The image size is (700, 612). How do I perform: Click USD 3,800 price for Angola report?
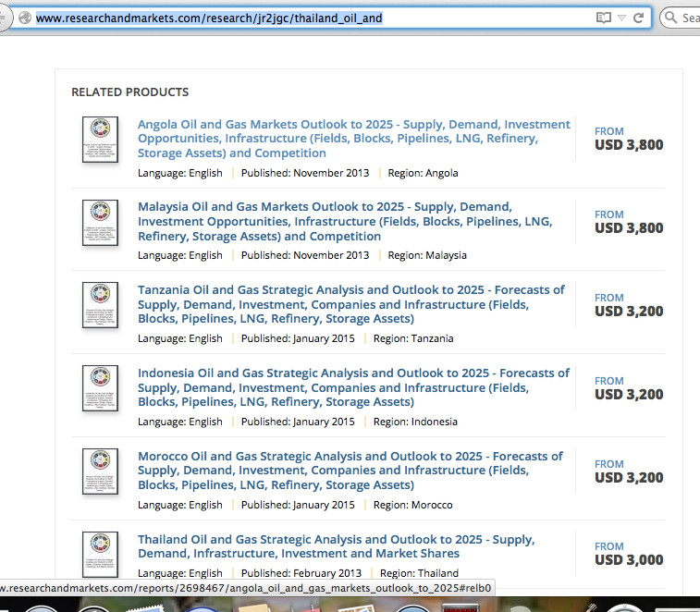[629, 145]
